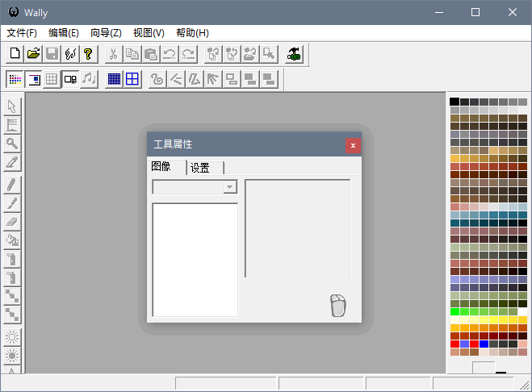Toggle the blue four-pane tile button
This screenshot has width=532, height=392.
(132, 79)
